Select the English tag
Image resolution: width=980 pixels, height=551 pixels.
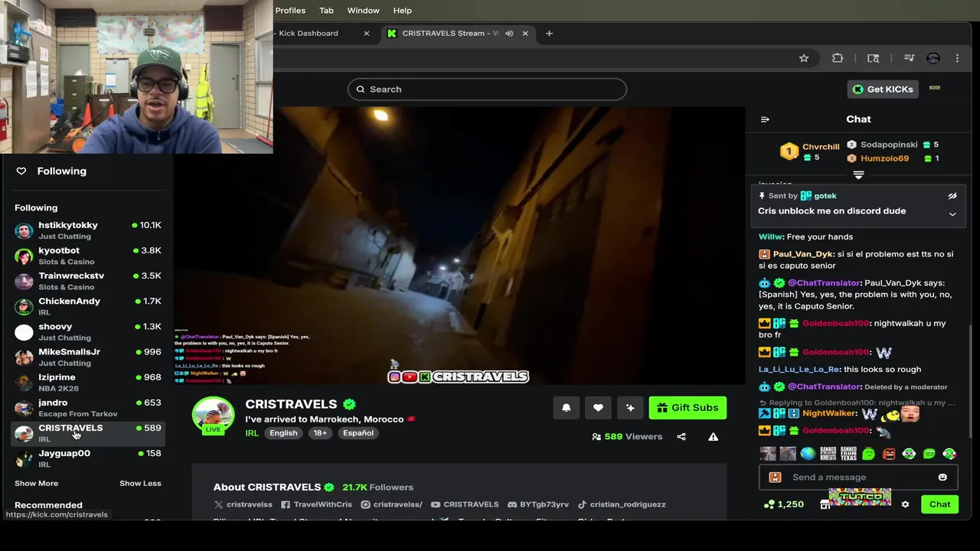[283, 433]
